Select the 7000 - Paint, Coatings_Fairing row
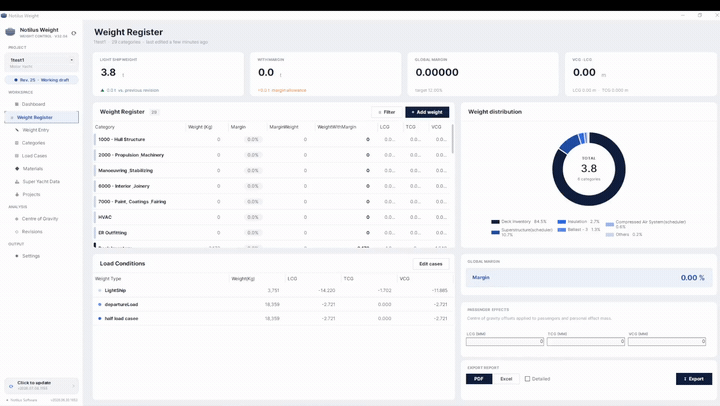 click(272, 202)
